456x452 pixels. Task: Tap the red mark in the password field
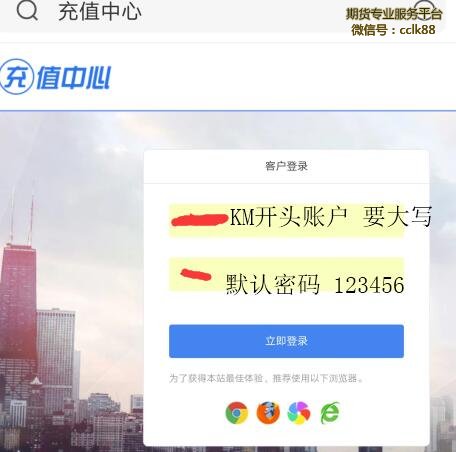196,275
